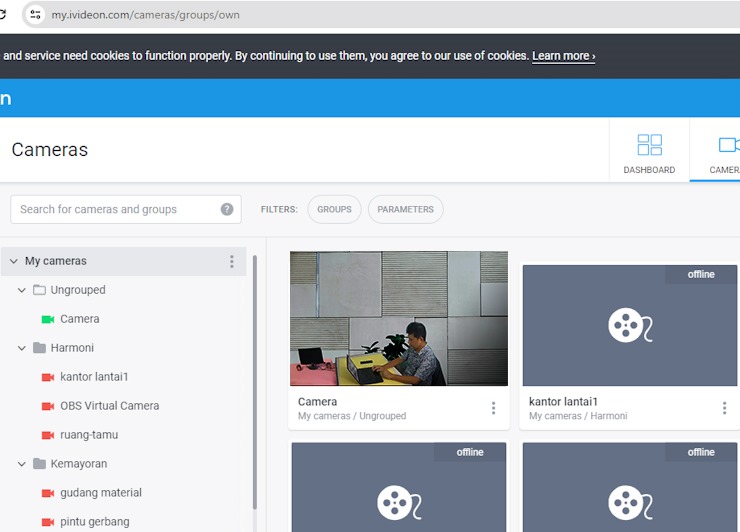Screen dimensions: 740x532
Task: Collapse the Harmoni folder chevron
Action: [22, 348]
